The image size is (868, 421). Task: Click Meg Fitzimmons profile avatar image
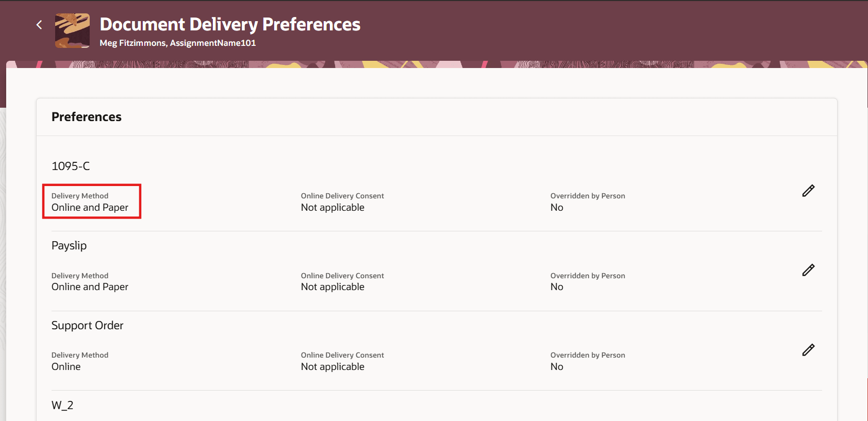coord(72,31)
